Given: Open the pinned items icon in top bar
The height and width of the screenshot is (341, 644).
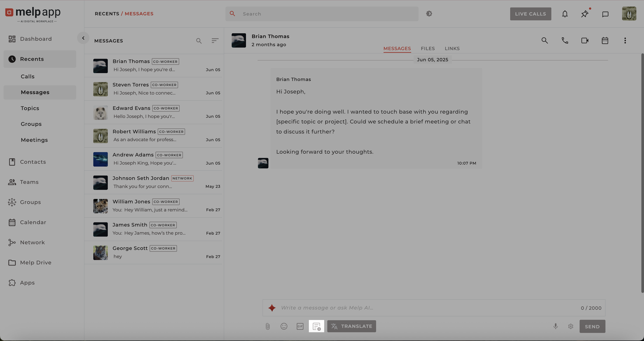Looking at the screenshot, I should [584, 14].
